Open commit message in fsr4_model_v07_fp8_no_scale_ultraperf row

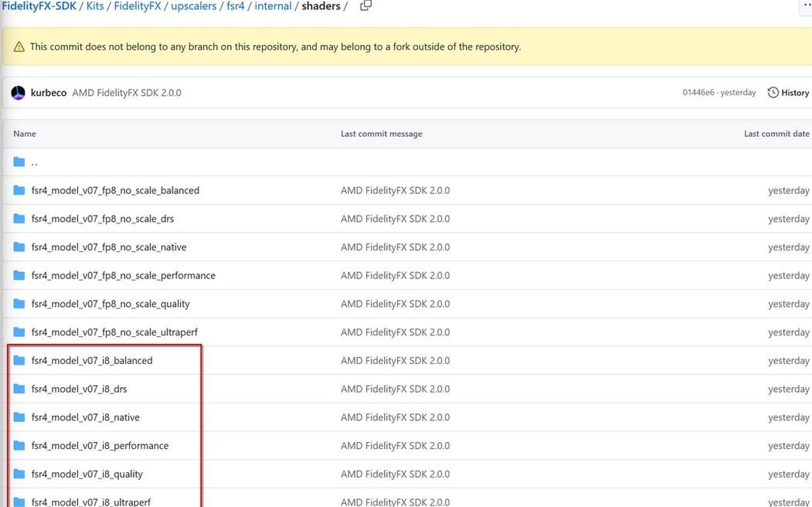coord(395,332)
